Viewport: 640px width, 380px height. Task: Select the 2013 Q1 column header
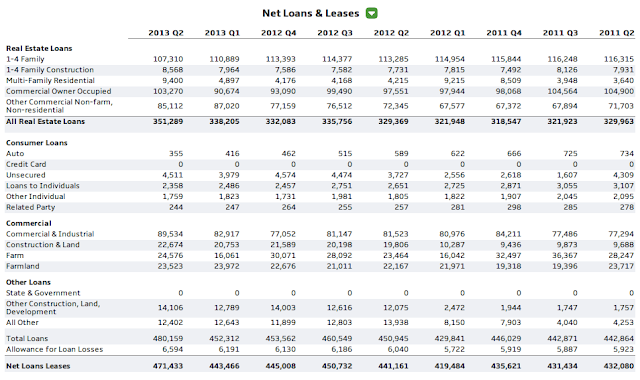(x=222, y=33)
